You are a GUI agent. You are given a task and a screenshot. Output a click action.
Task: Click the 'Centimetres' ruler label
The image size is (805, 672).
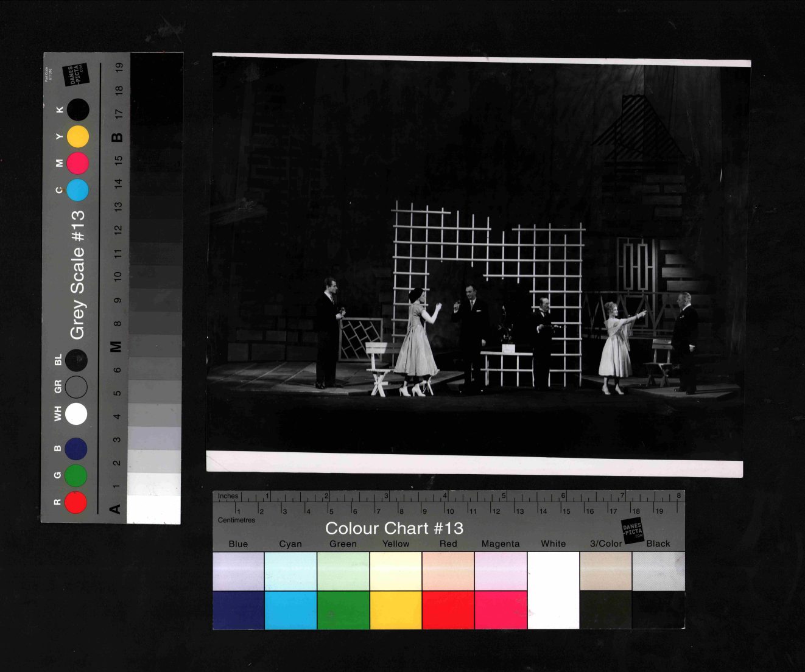pos(236,520)
